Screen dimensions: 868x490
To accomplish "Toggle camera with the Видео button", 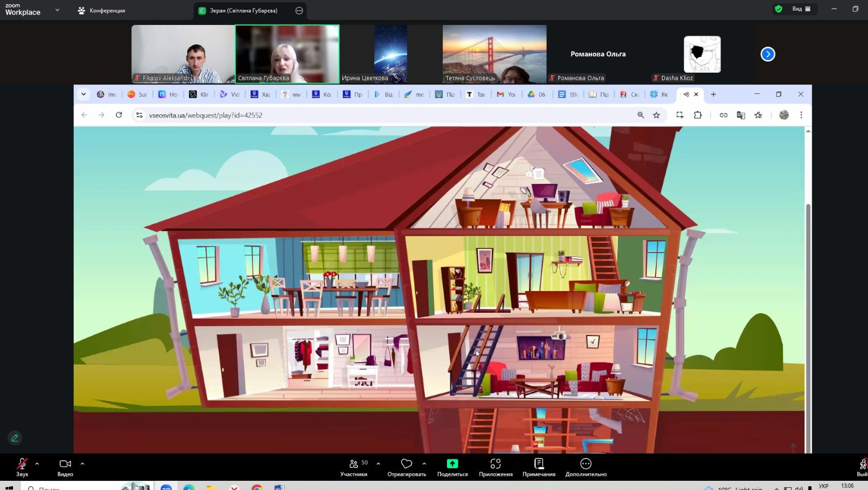I will (x=65, y=464).
